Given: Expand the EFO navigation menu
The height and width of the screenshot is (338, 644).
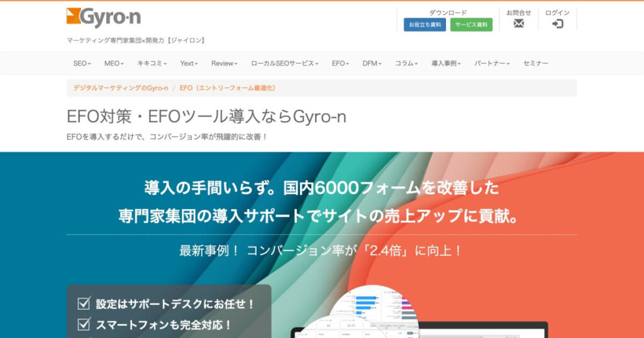Looking at the screenshot, I should (x=340, y=64).
